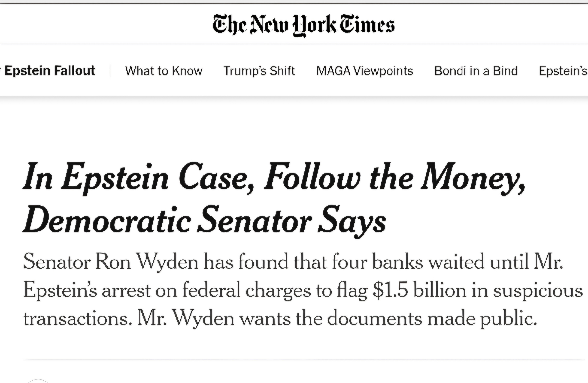Open the "What to Know" tab
The width and height of the screenshot is (588, 383).
coord(164,71)
